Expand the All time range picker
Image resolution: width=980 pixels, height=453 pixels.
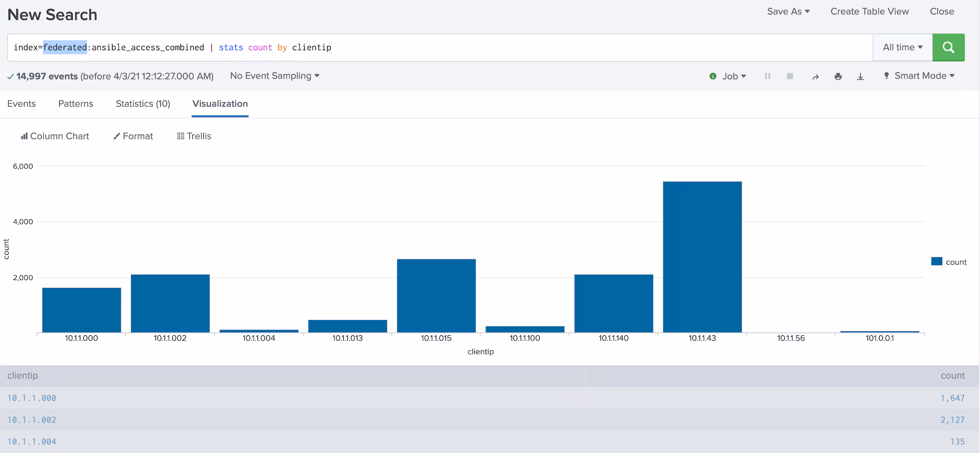pyautogui.click(x=902, y=47)
